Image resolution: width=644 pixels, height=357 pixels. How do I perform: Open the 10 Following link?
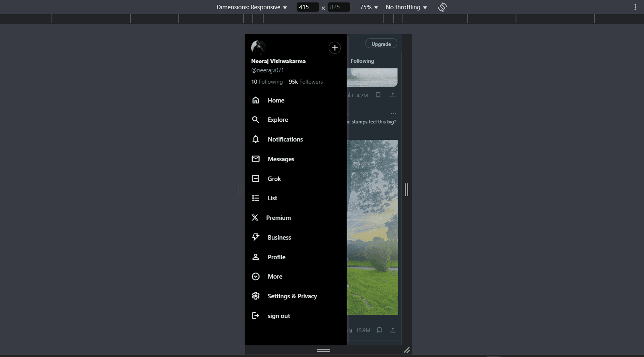coord(267,82)
